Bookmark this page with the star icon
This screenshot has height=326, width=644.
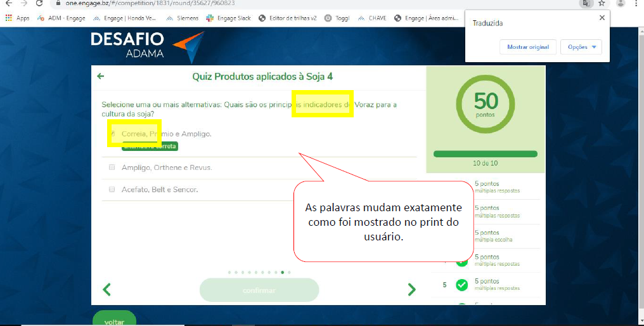[602, 3]
